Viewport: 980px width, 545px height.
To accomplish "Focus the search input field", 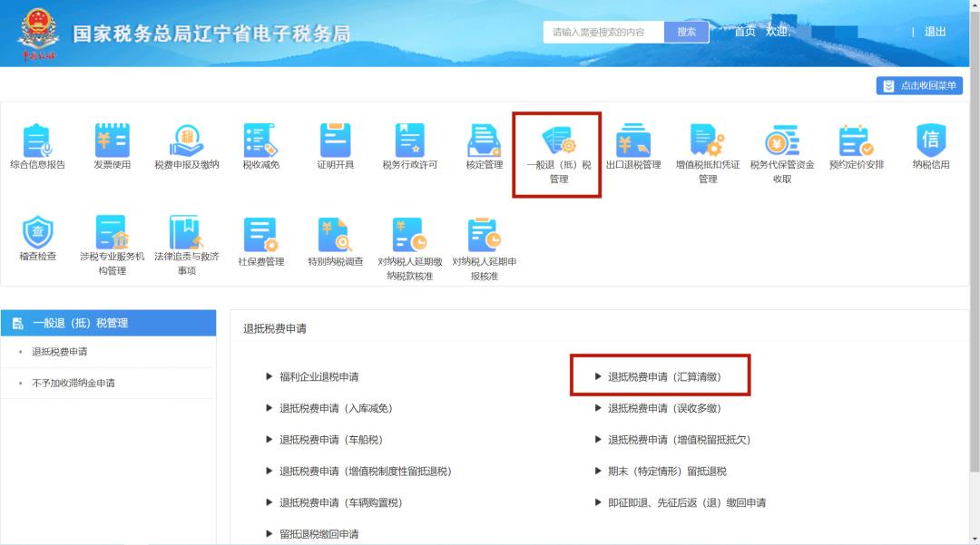I will 603,32.
